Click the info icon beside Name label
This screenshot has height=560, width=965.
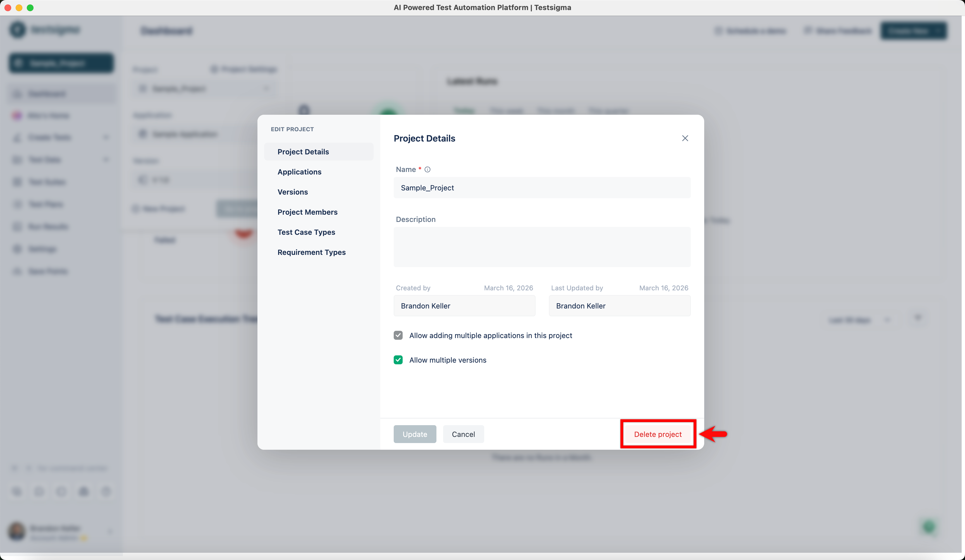click(x=427, y=169)
